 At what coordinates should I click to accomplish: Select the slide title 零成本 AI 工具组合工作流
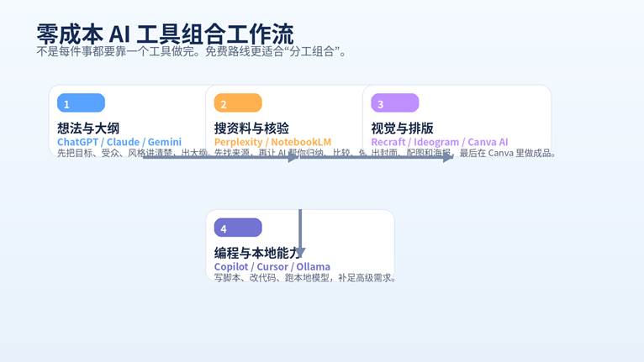coord(165,34)
